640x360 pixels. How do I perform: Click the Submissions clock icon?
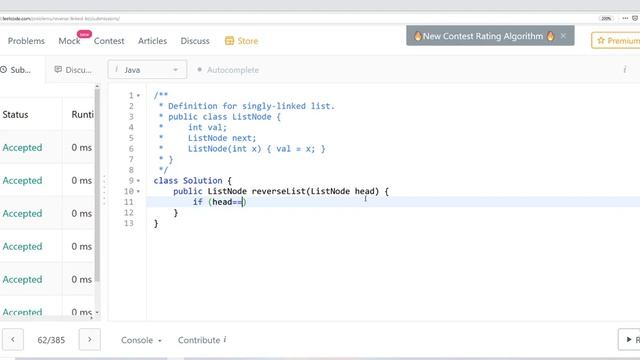pos(4,70)
